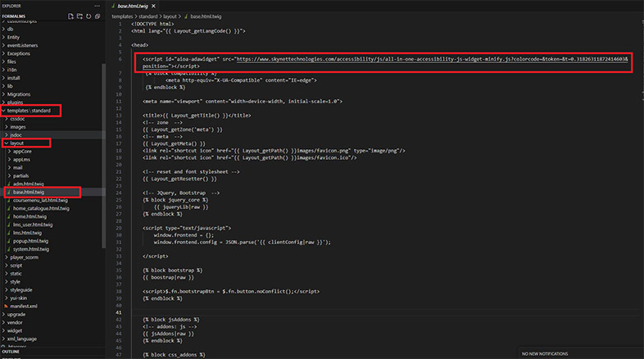Collapse the templates\standard folder
644x359 pixels.
point(29,111)
